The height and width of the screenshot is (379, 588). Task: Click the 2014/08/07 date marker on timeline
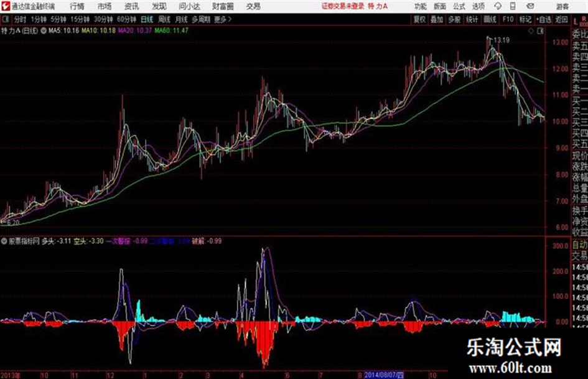click(384, 375)
